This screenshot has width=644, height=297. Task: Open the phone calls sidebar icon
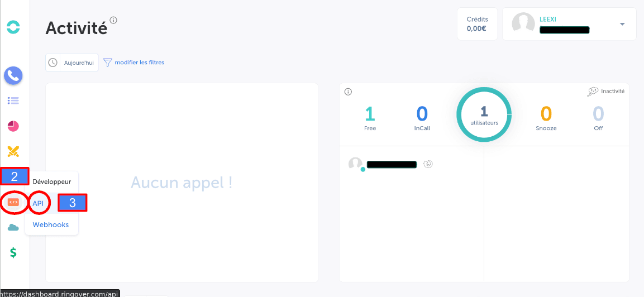pos(13,75)
